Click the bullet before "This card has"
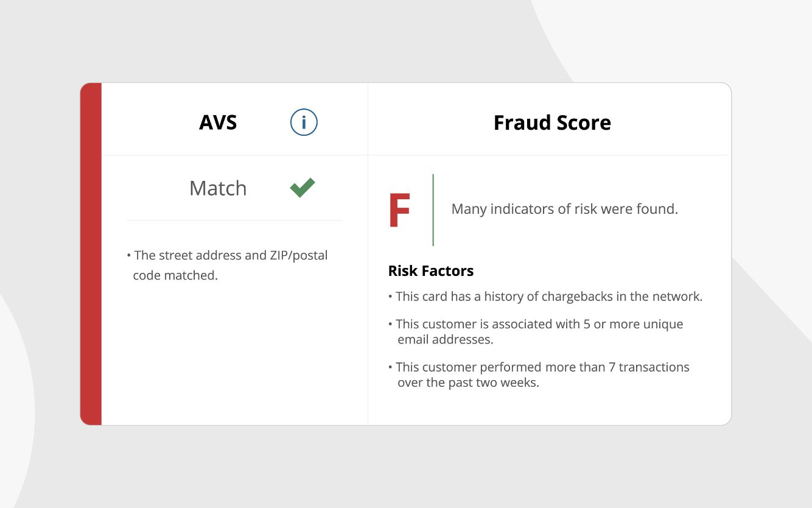Viewport: 812px width, 508px height. 390,297
